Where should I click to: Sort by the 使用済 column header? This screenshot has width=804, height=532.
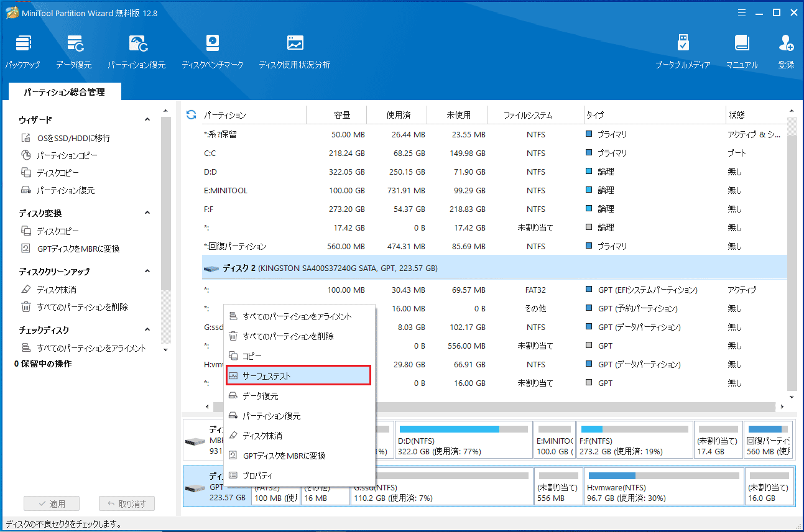coord(397,115)
